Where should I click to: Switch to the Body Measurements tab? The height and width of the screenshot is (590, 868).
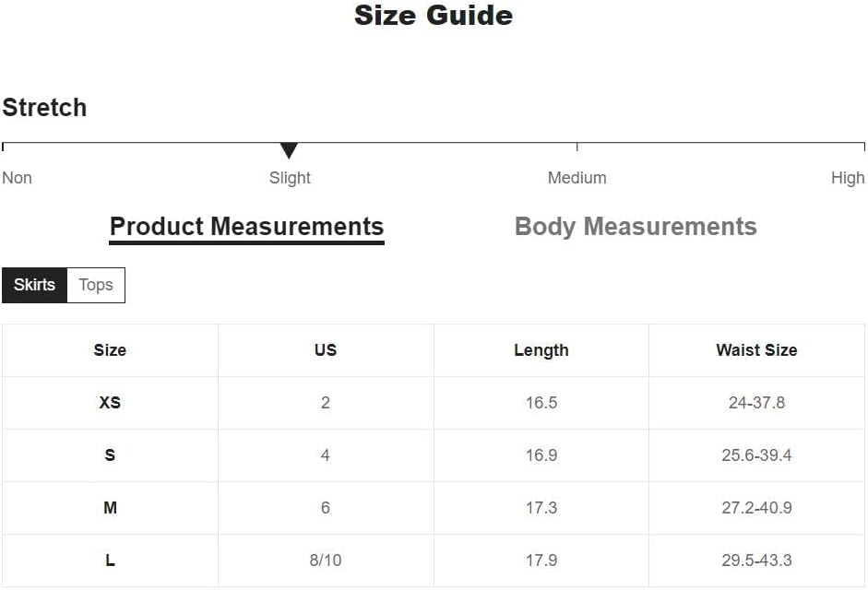click(x=636, y=227)
